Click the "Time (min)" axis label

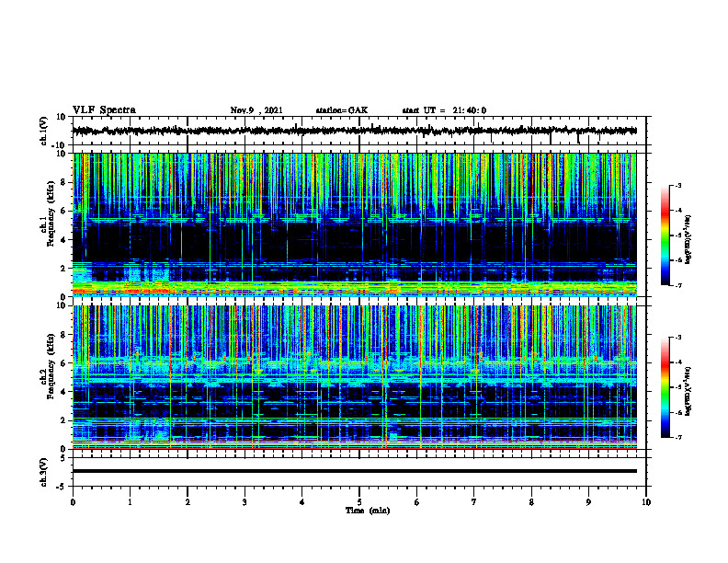[368, 511]
